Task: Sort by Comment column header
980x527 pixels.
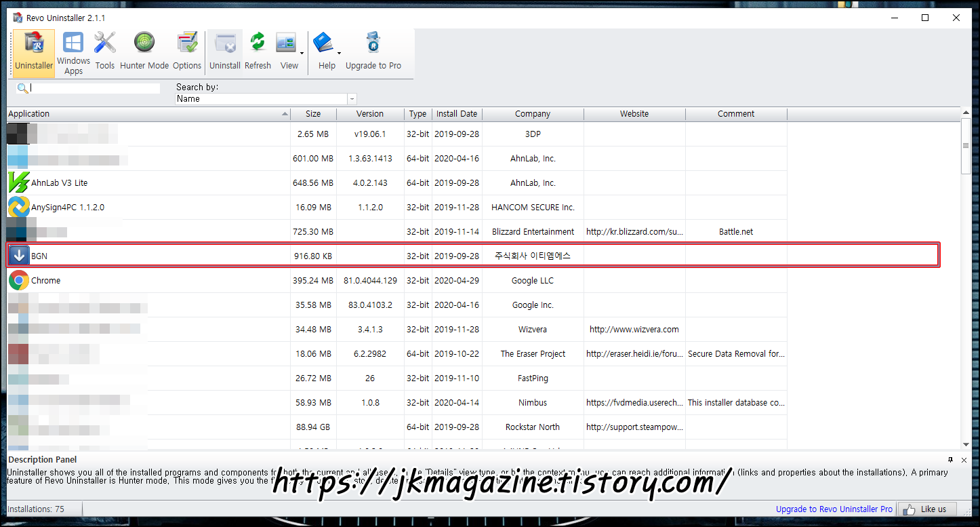Action: tap(736, 114)
